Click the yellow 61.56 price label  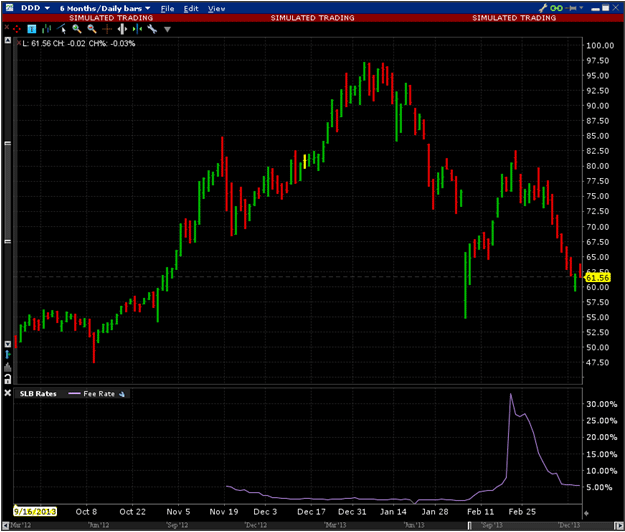coord(598,276)
